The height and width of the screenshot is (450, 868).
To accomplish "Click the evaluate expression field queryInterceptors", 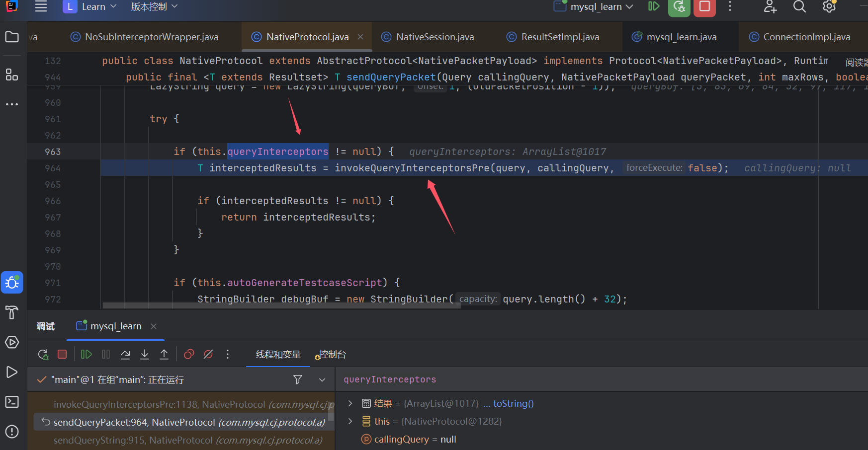I will tap(602, 379).
